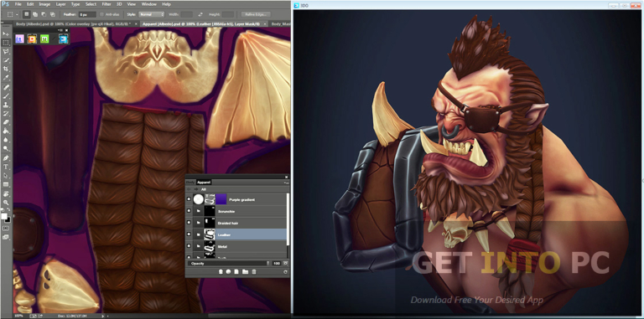The height and width of the screenshot is (319, 644).
Task: Select the Healing Brush tool
Action: [x=6, y=87]
